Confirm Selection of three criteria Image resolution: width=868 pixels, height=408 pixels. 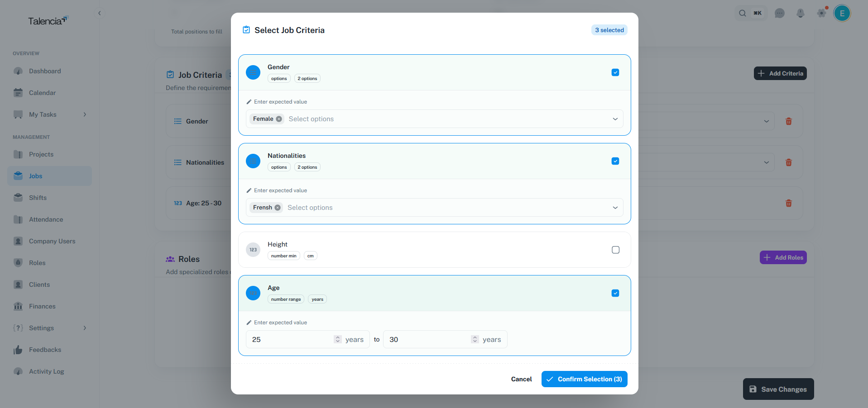[584, 379]
